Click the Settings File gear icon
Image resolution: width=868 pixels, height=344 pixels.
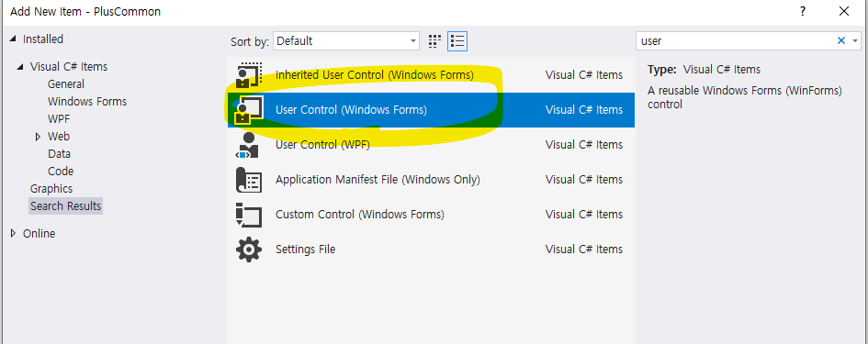249,249
